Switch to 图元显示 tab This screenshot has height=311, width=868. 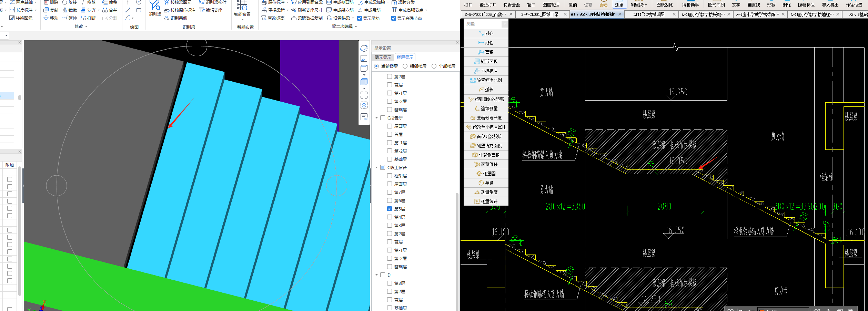coord(383,58)
